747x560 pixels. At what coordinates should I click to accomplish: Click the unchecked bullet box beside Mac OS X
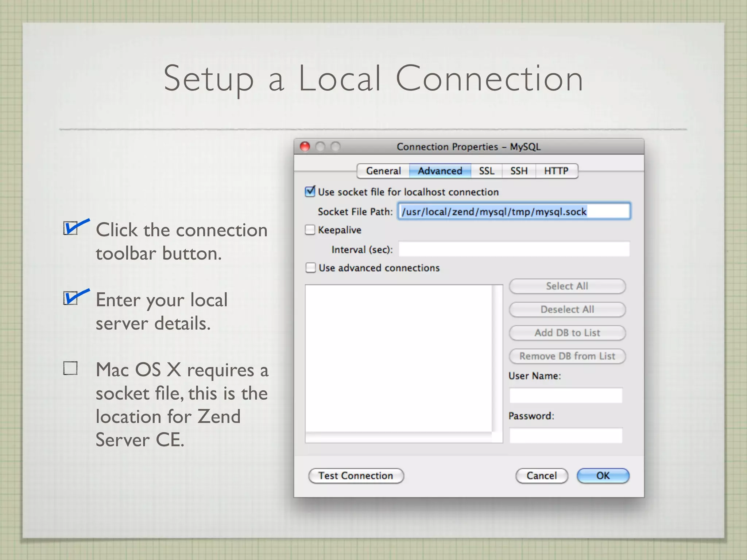coord(70,368)
